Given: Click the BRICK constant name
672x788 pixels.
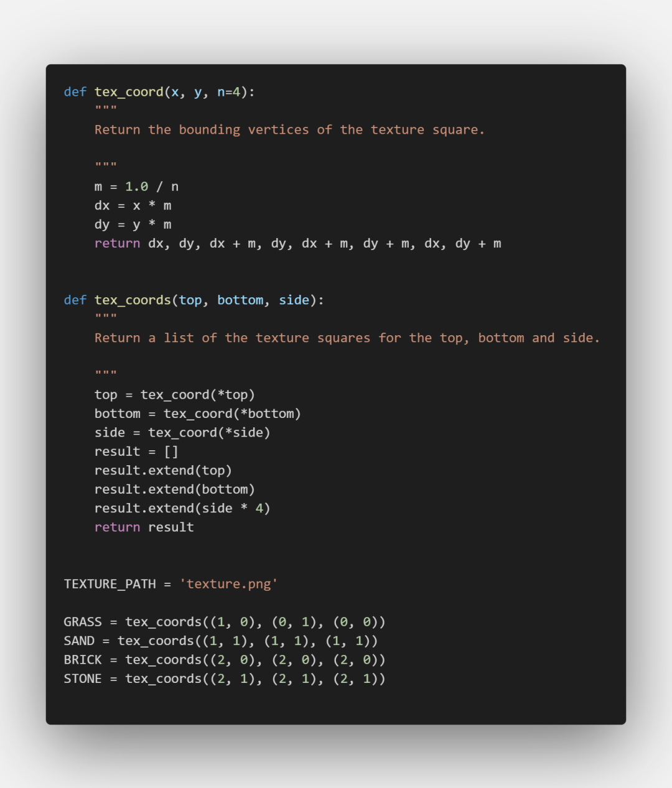Looking at the screenshot, I should pyautogui.click(x=83, y=660).
